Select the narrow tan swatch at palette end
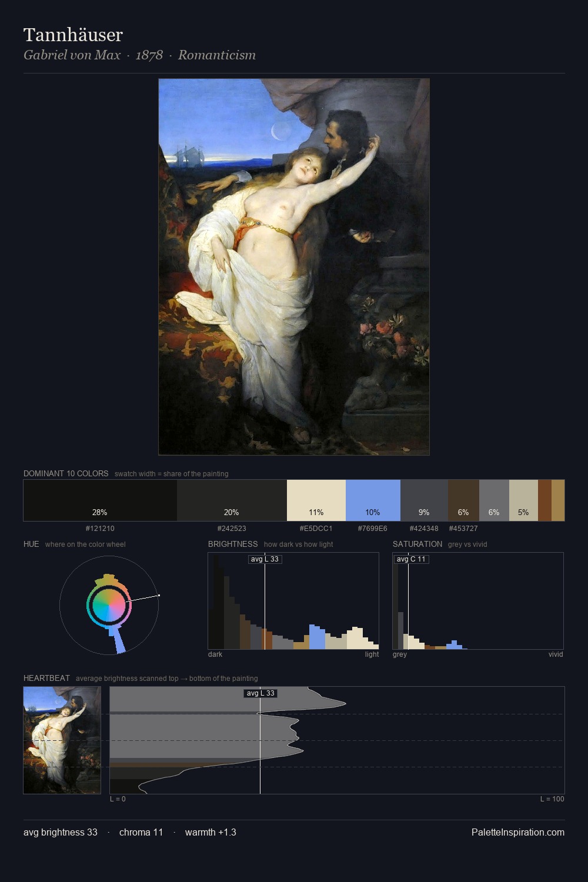The height and width of the screenshot is (882, 588). pyautogui.click(x=558, y=500)
